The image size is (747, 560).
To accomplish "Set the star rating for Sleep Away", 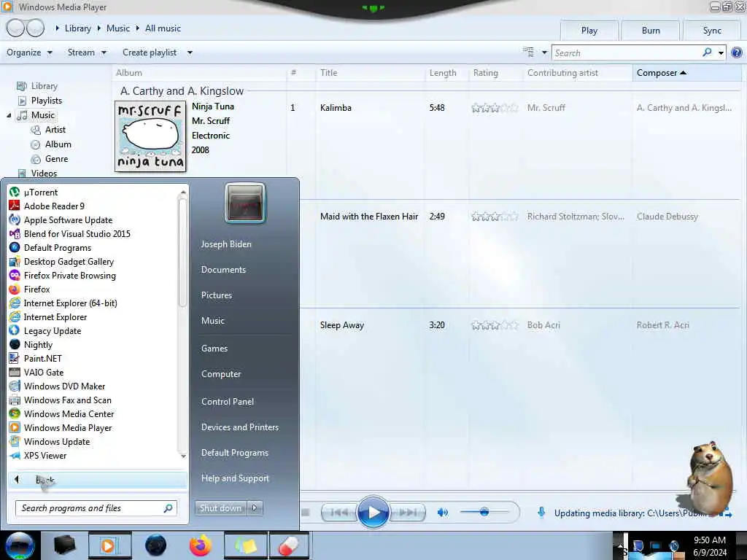I will [495, 325].
